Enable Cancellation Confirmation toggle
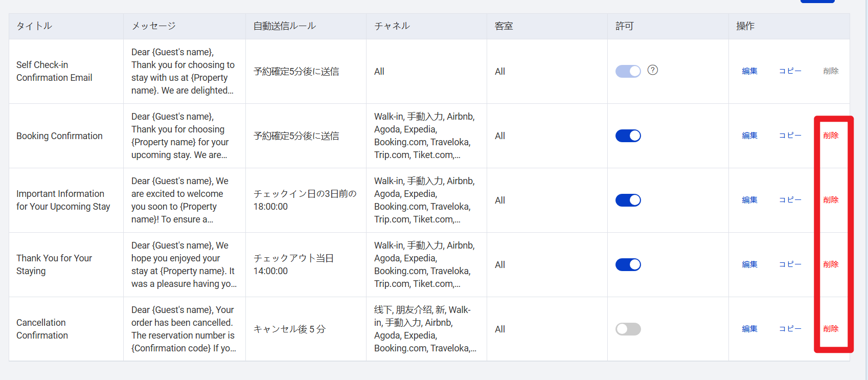The image size is (868, 380). (x=628, y=329)
